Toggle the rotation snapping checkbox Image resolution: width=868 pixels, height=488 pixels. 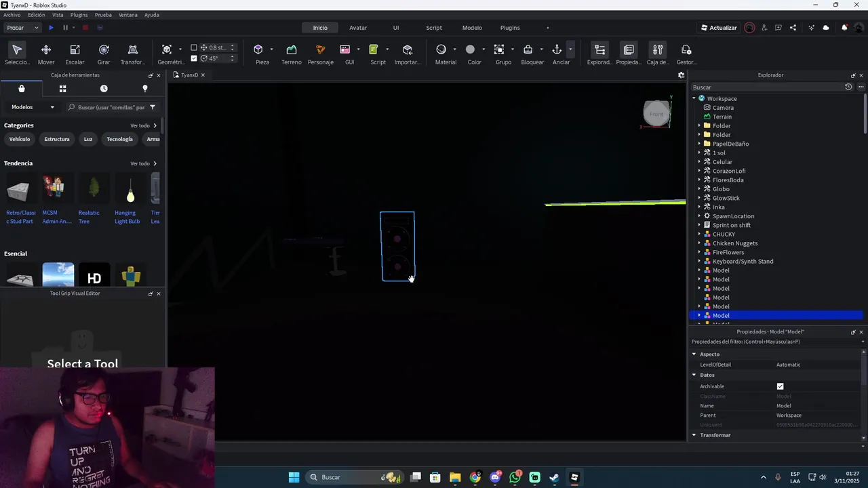coord(194,58)
